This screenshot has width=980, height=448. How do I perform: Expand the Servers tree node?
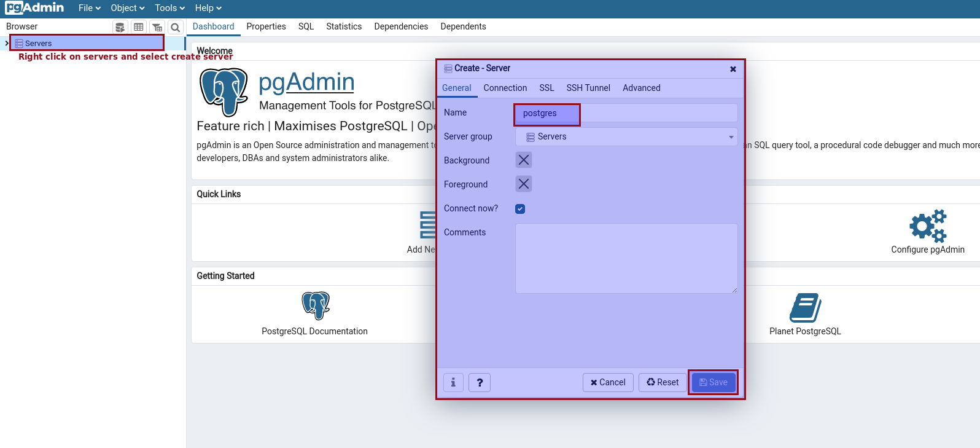tap(7, 43)
